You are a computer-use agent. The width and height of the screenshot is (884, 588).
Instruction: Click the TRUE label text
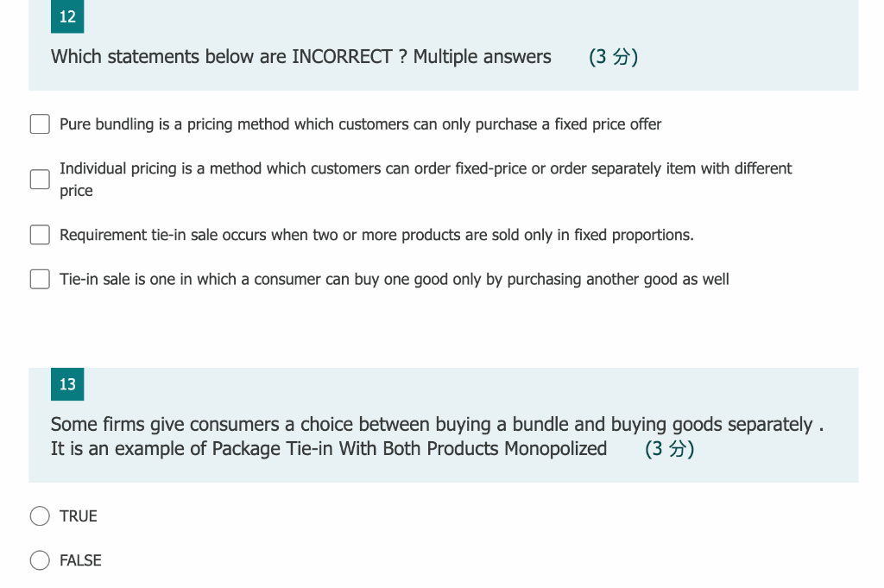pos(79,515)
